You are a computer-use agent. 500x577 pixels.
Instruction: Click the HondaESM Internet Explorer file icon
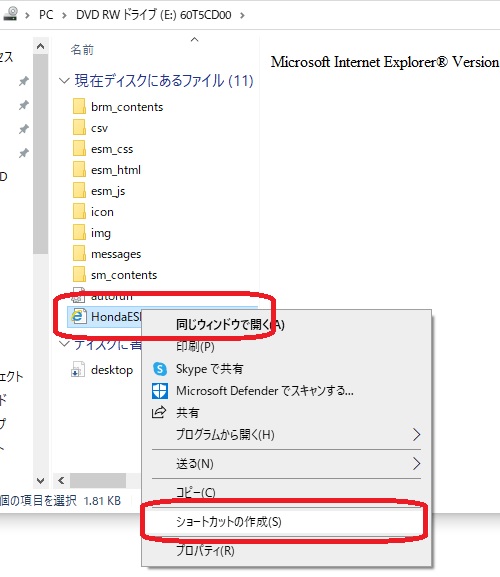point(78,316)
